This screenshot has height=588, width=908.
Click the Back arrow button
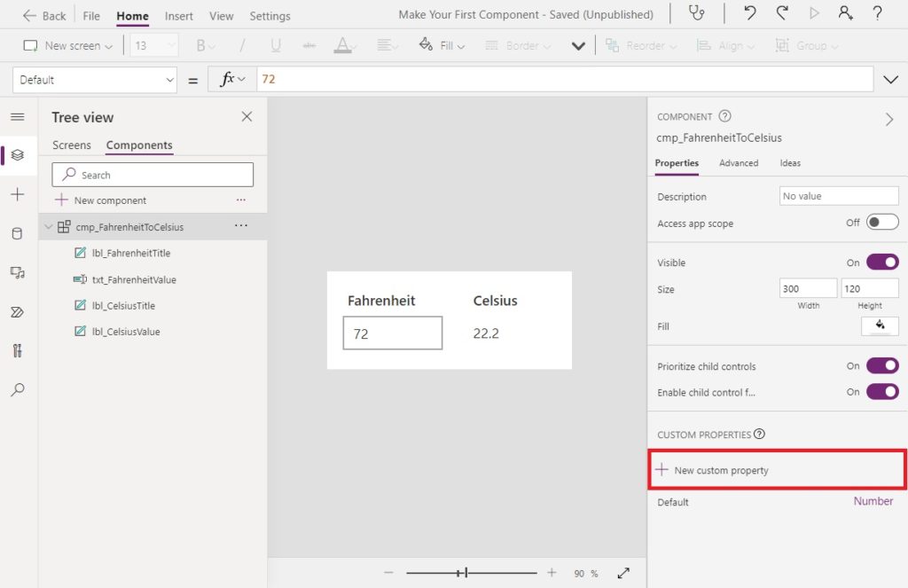[x=44, y=16]
